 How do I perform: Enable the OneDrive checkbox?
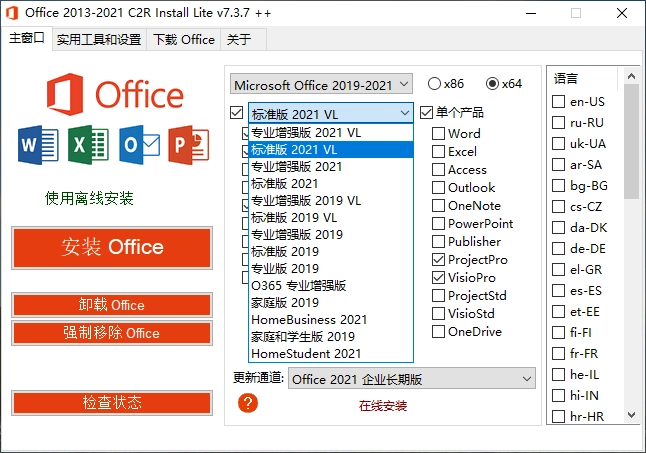click(x=438, y=332)
